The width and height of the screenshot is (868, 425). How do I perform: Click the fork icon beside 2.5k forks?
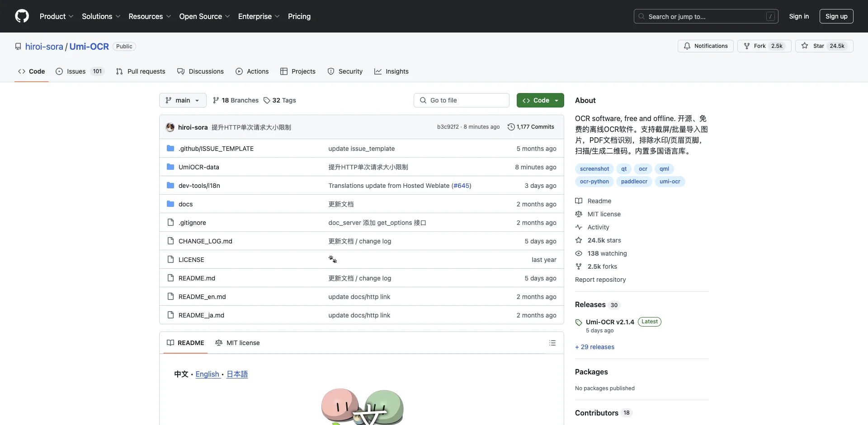[579, 266]
